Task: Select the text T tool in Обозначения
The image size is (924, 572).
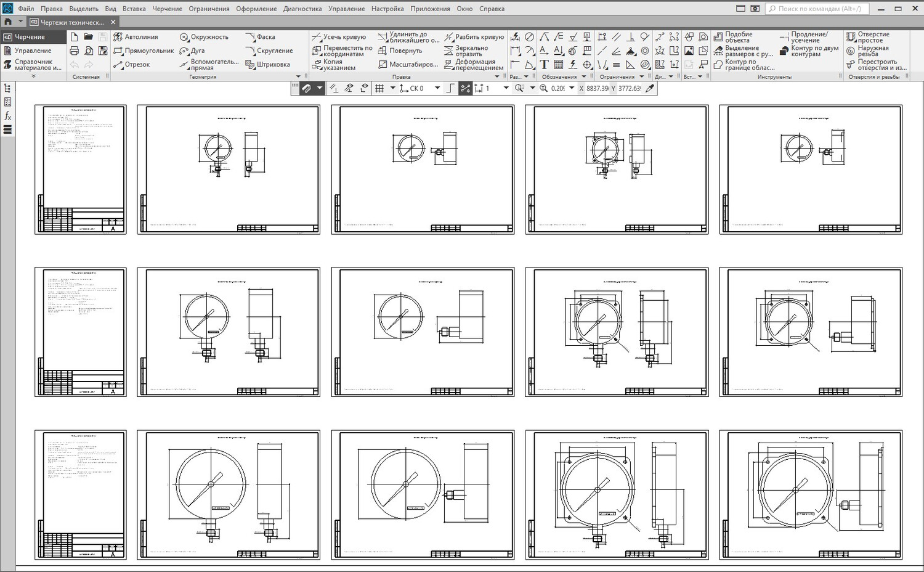Action: (544, 65)
